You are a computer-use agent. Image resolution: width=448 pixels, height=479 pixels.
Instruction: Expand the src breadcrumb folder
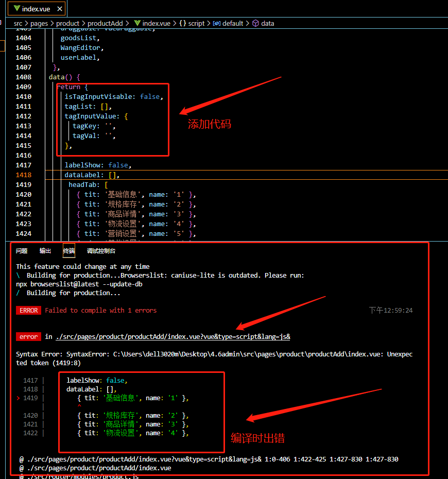tap(18, 23)
